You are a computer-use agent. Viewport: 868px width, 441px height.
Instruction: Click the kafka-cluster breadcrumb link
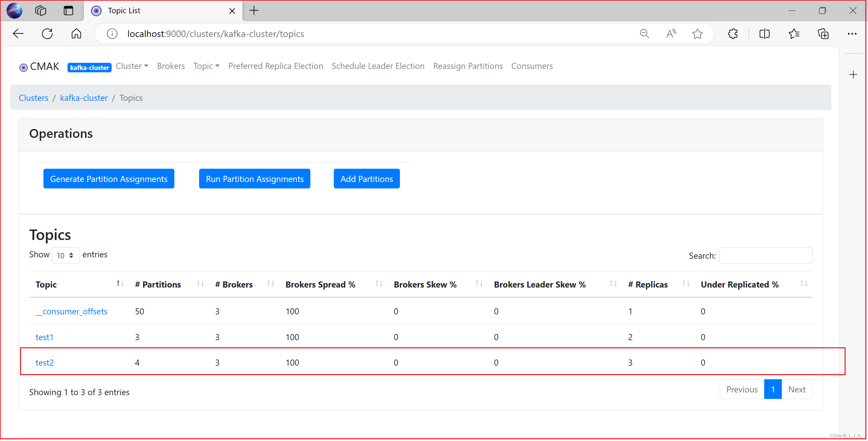[83, 97]
